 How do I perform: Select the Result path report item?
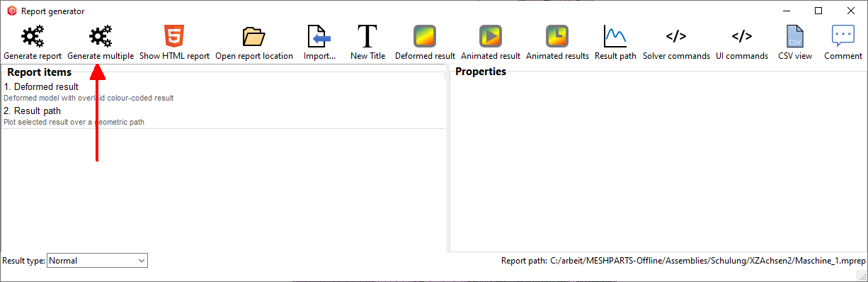point(223,116)
